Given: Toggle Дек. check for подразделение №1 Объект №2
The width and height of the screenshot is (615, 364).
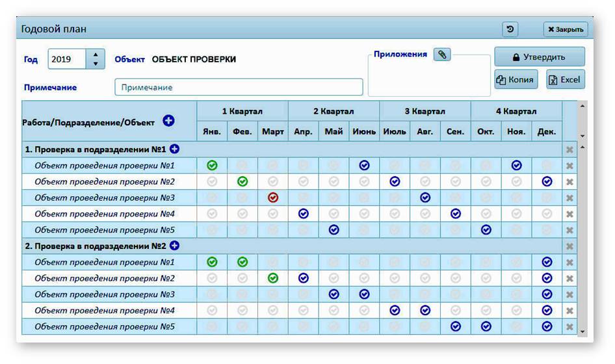Looking at the screenshot, I should click(x=547, y=181).
